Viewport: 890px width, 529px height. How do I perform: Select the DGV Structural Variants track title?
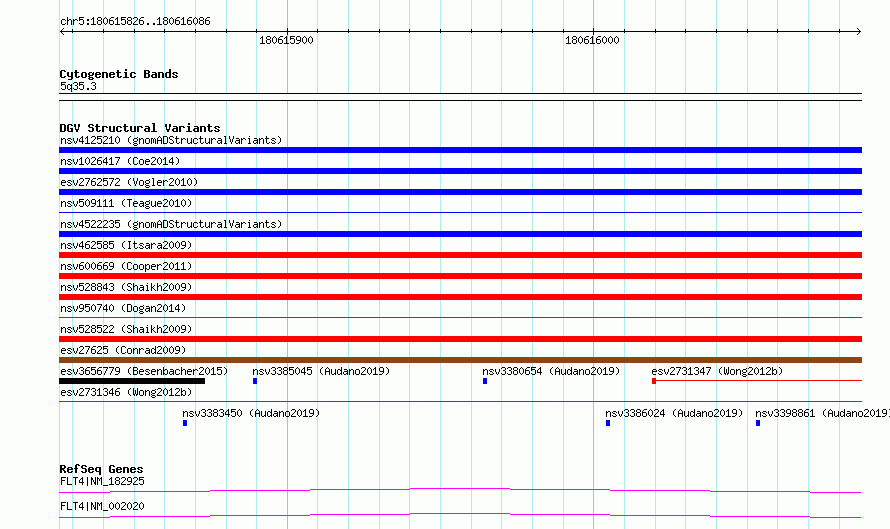coord(140,128)
